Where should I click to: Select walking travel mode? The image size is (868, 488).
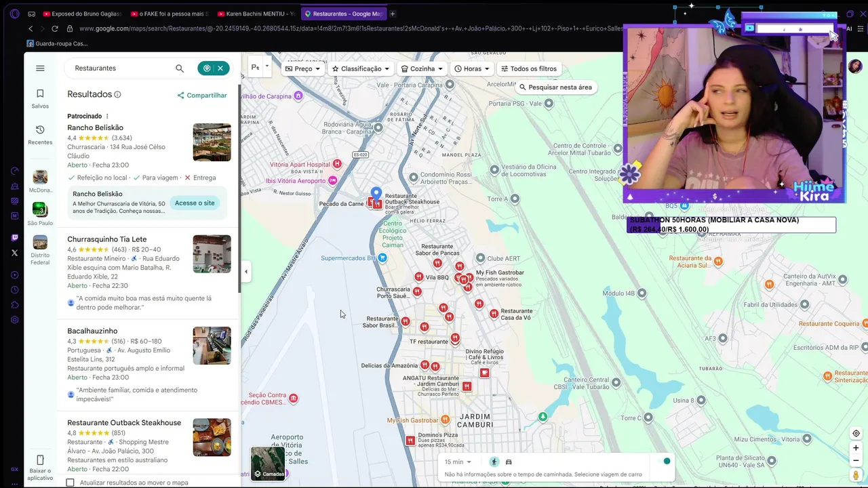pyautogui.click(x=494, y=462)
